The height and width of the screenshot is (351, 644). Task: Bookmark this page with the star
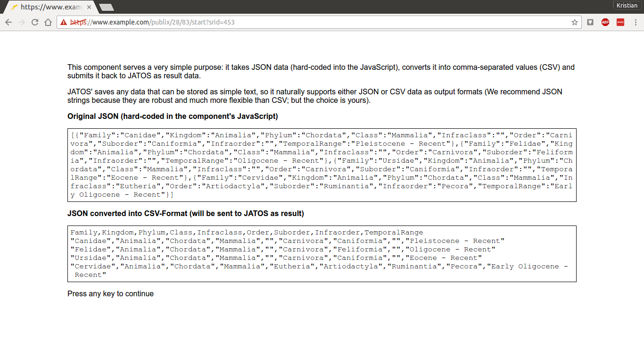574,22
